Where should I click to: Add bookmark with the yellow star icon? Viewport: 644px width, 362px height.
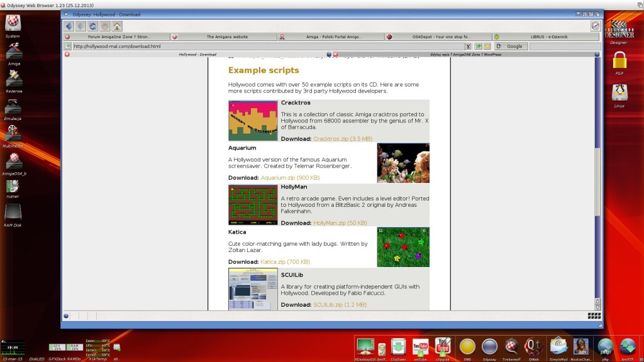click(487, 47)
